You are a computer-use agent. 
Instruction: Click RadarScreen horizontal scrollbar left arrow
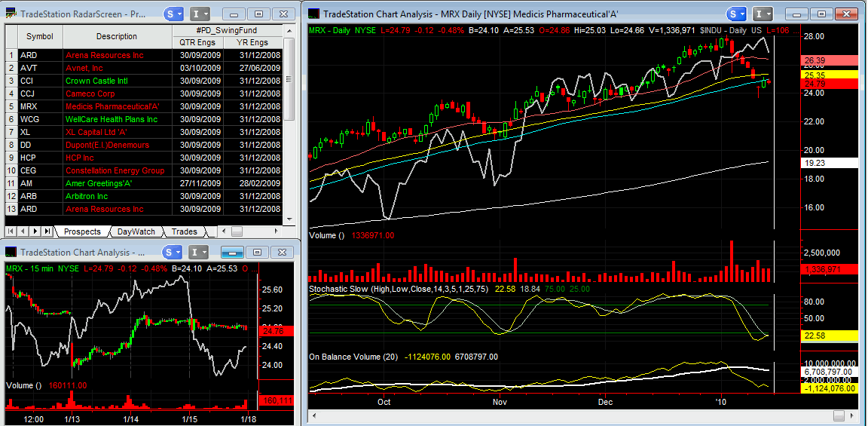point(223,231)
